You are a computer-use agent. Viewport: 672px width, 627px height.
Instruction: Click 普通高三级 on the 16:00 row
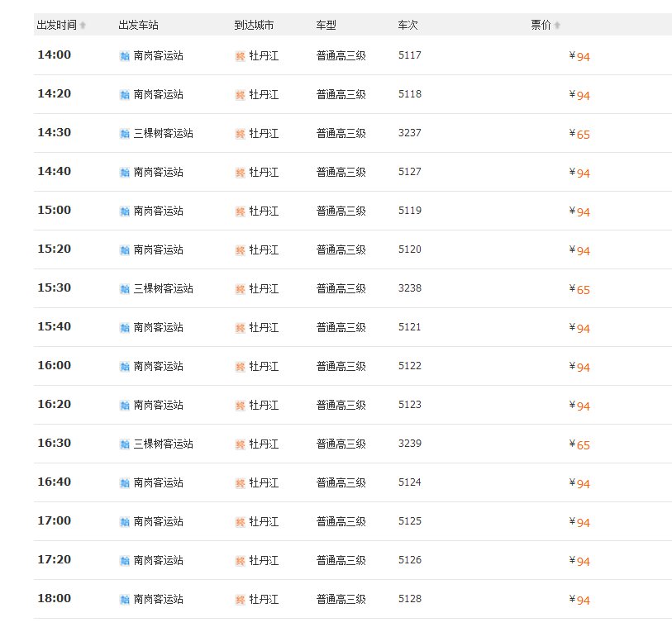point(339,366)
